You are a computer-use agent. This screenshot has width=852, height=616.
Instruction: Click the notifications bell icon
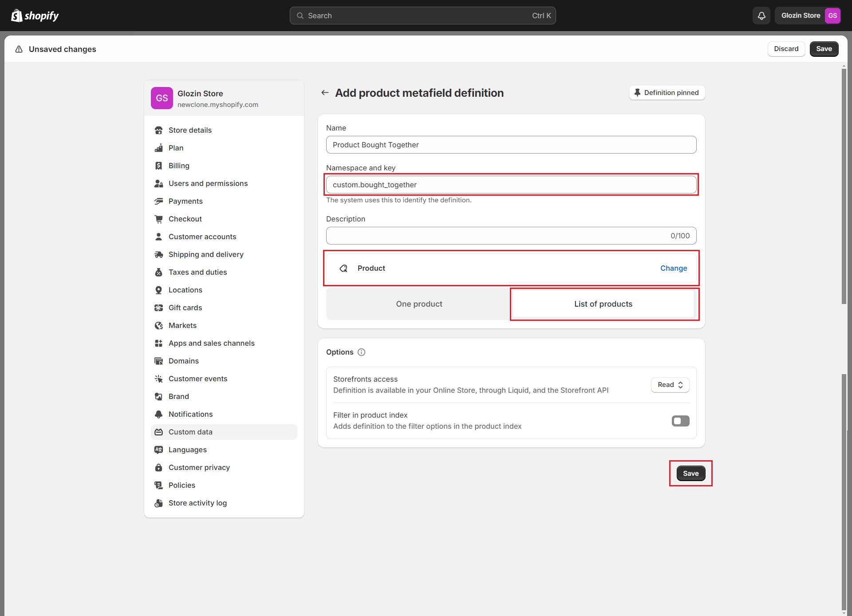coord(761,16)
